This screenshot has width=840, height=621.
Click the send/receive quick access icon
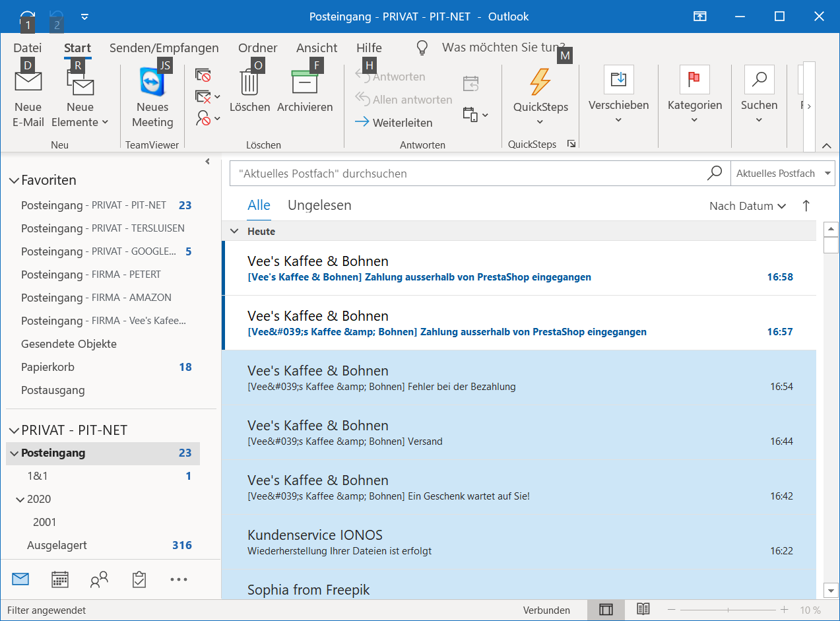pyautogui.click(x=28, y=16)
